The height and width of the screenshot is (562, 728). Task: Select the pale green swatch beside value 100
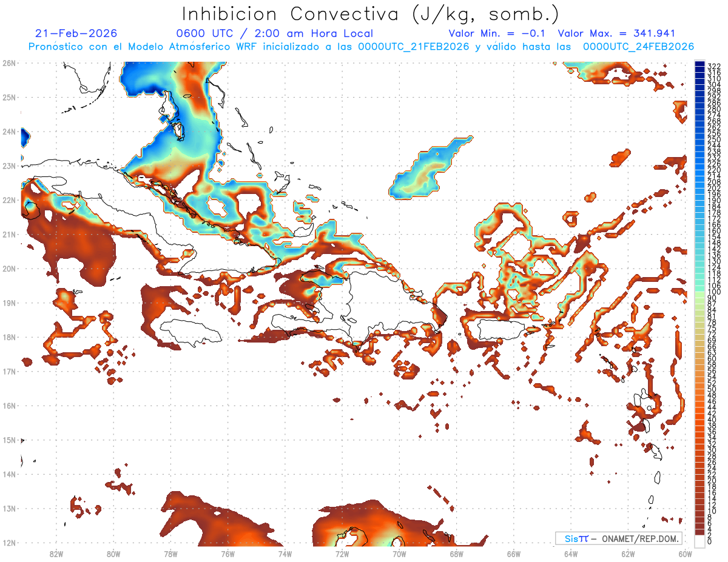(699, 293)
